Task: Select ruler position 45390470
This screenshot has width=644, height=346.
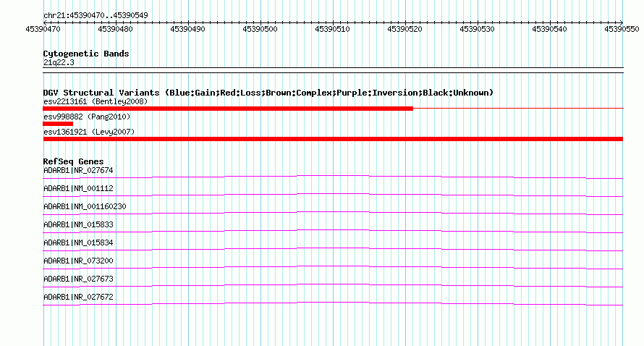Action: [43, 29]
